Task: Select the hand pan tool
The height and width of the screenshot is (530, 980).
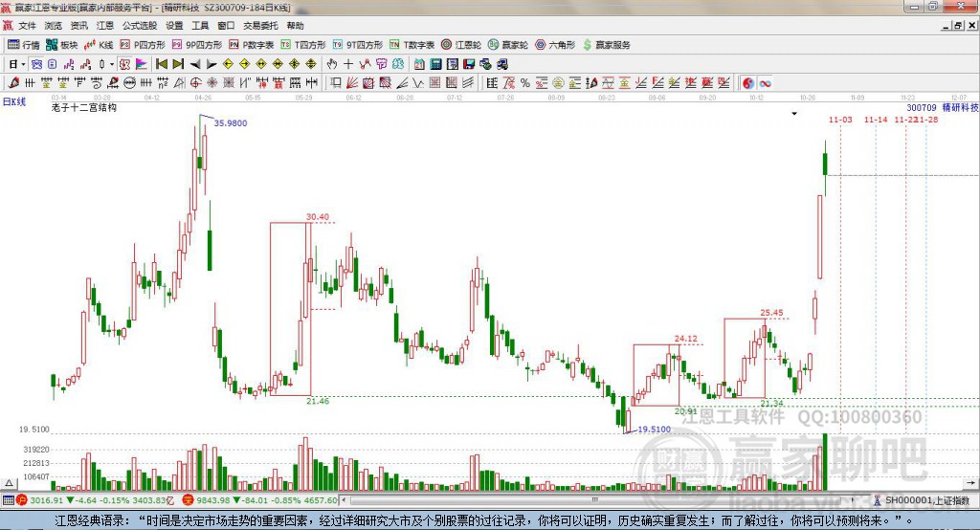Action: pyautogui.click(x=331, y=64)
